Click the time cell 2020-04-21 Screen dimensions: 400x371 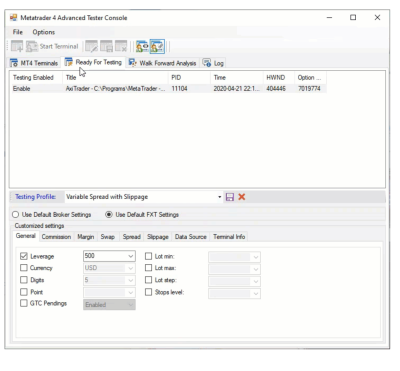tap(236, 89)
